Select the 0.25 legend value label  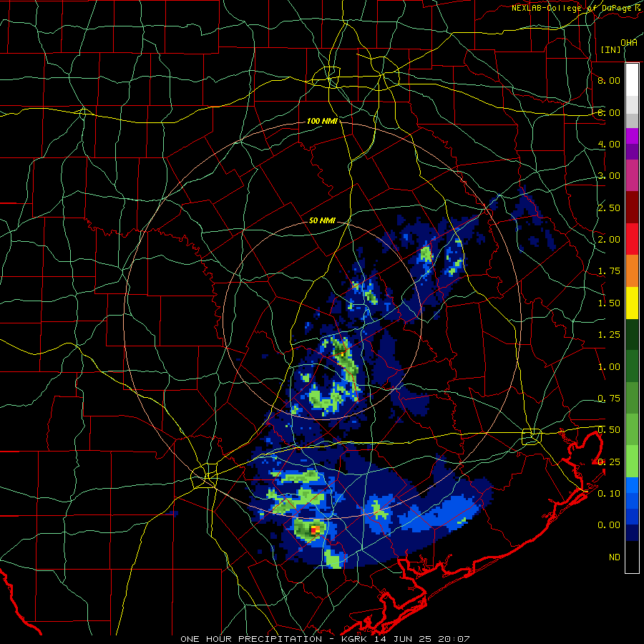click(x=609, y=462)
